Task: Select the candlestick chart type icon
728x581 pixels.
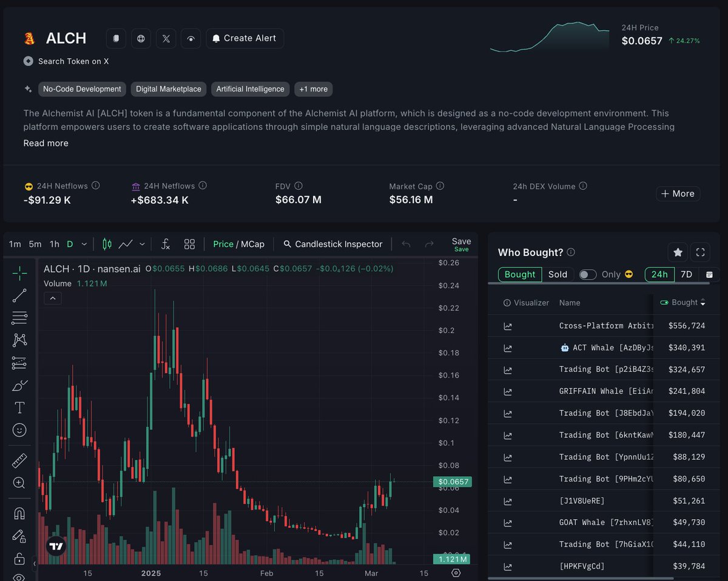Action: [107, 244]
